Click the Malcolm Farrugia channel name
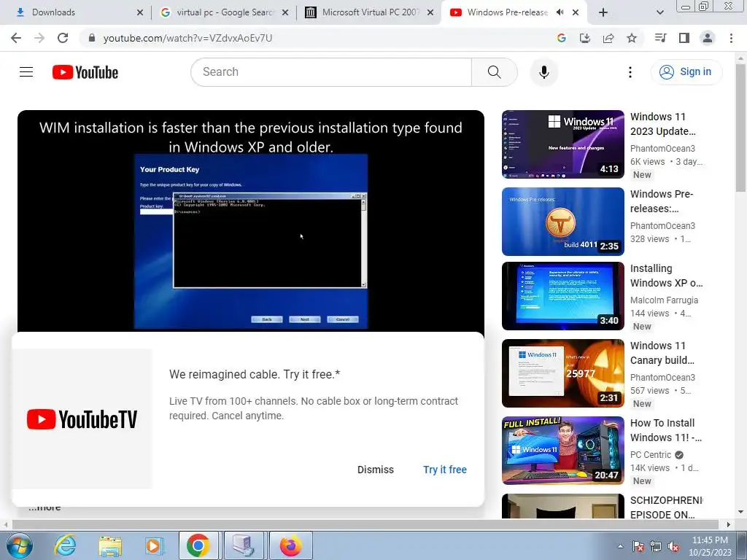The height and width of the screenshot is (560, 747). pyautogui.click(x=664, y=300)
